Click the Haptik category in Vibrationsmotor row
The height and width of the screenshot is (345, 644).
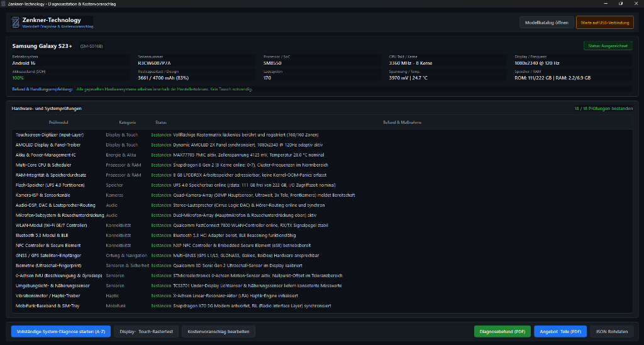click(x=112, y=295)
